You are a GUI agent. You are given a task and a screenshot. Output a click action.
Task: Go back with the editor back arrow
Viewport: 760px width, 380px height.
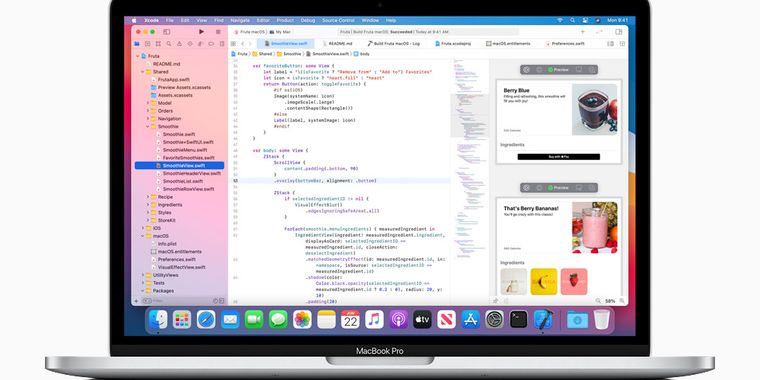click(x=243, y=44)
